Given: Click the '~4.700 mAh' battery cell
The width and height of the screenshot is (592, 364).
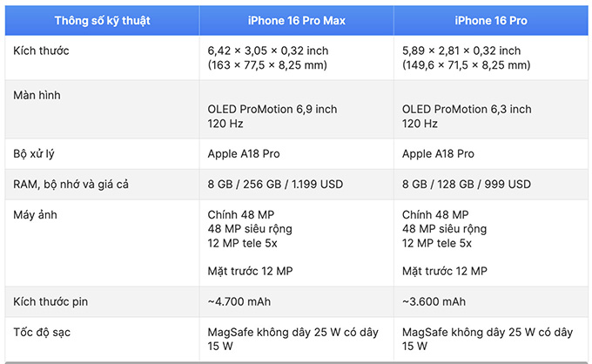Looking at the screenshot, I should (x=240, y=302).
